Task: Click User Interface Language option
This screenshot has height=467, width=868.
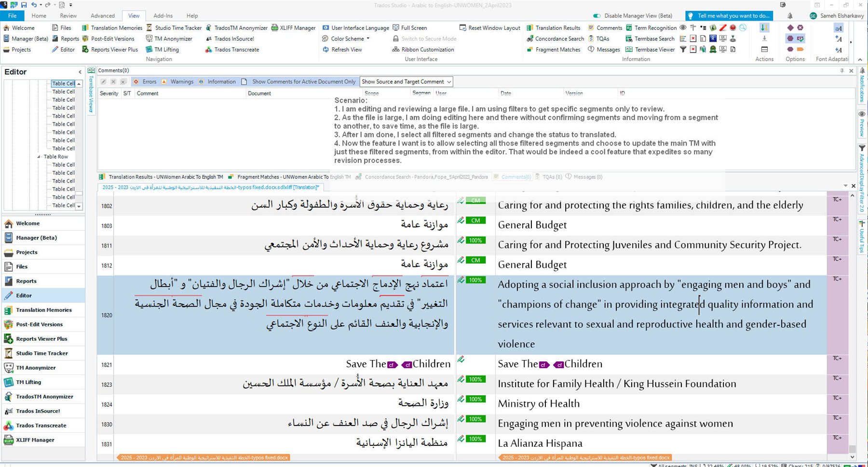Action: point(355,28)
